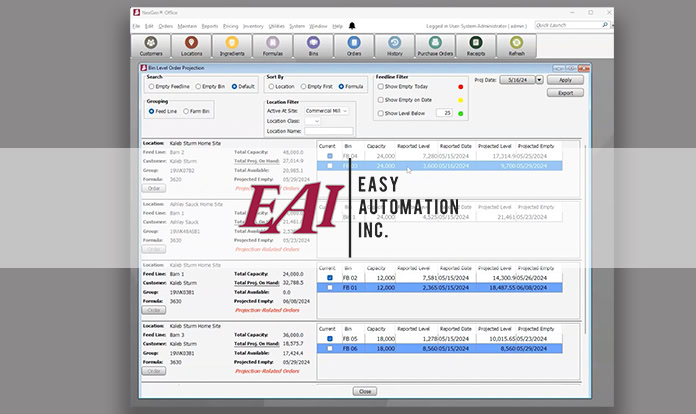Click the red Show Empty Today indicator
Image resolution: width=696 pixels, height=414 pixels.
pyautogui.click(x=460, y=87)
